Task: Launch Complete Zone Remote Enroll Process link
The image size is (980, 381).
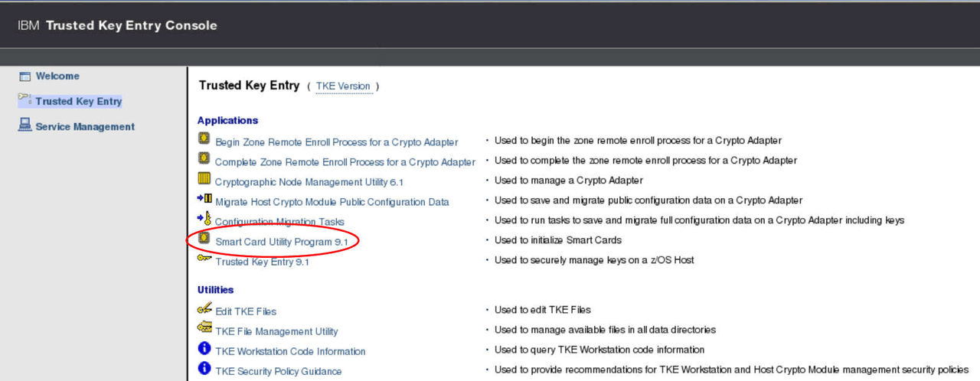Action: 345,162
